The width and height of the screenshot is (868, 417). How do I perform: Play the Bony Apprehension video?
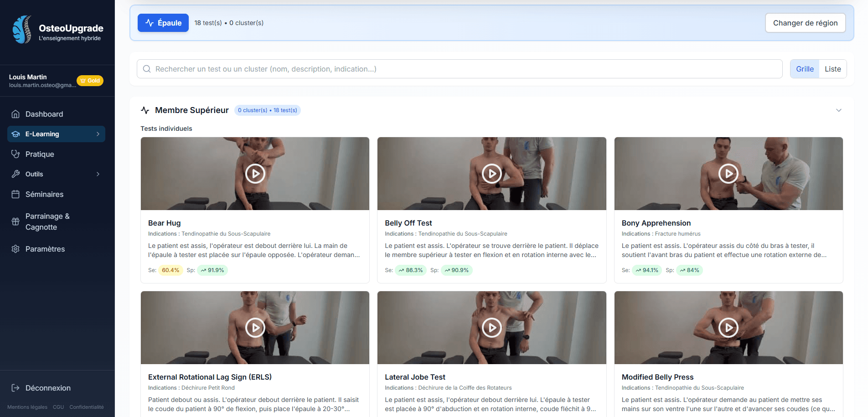(x=728, y=174)
